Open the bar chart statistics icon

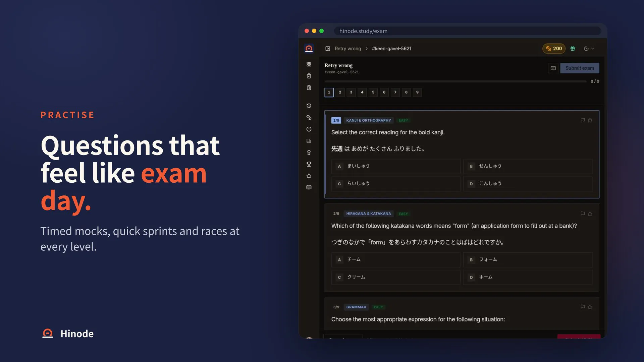[309, 141]
